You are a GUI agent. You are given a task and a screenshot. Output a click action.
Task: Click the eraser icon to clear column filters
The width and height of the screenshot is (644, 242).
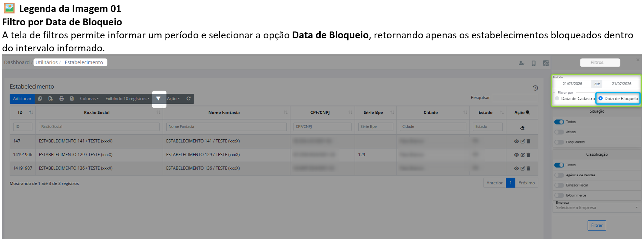522,128
